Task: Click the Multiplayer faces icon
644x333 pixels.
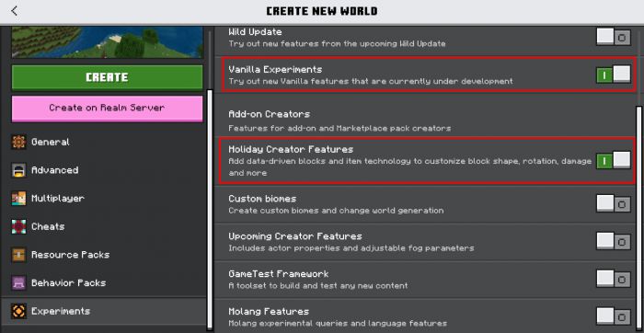Action: [x=19, y=199]
